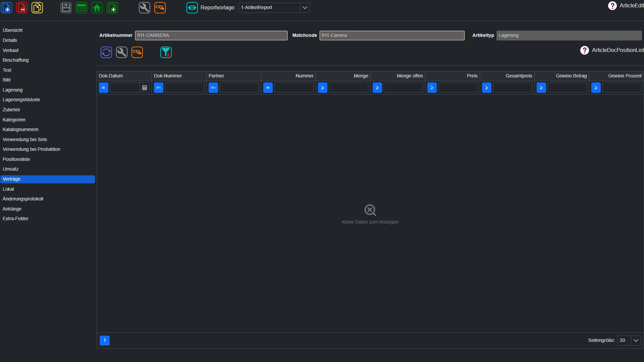Click top toolbar CSV export icon

click(x=160, y=7)
